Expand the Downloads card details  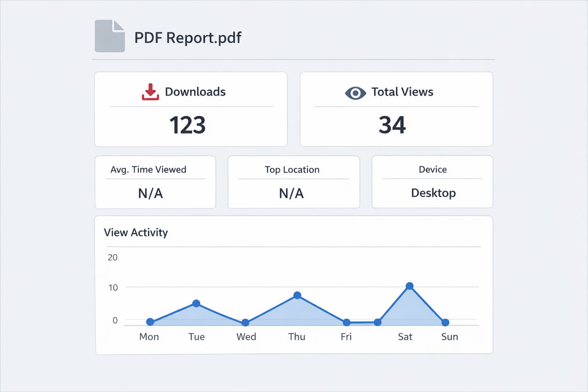point(191,109)
